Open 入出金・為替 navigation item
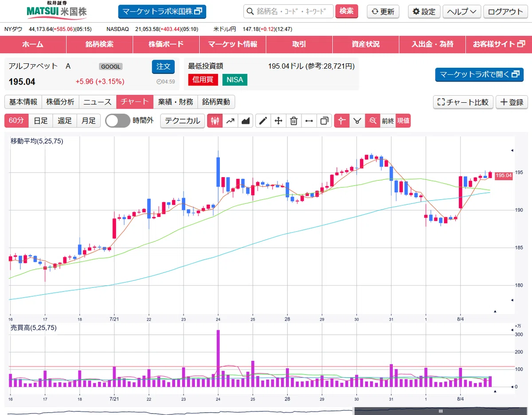 coord(432,44)
